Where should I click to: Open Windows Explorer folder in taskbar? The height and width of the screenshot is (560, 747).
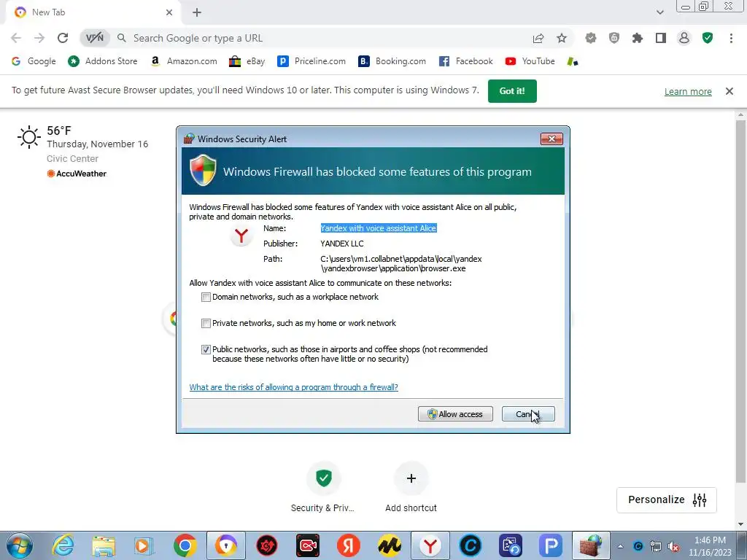click(104, 545)
